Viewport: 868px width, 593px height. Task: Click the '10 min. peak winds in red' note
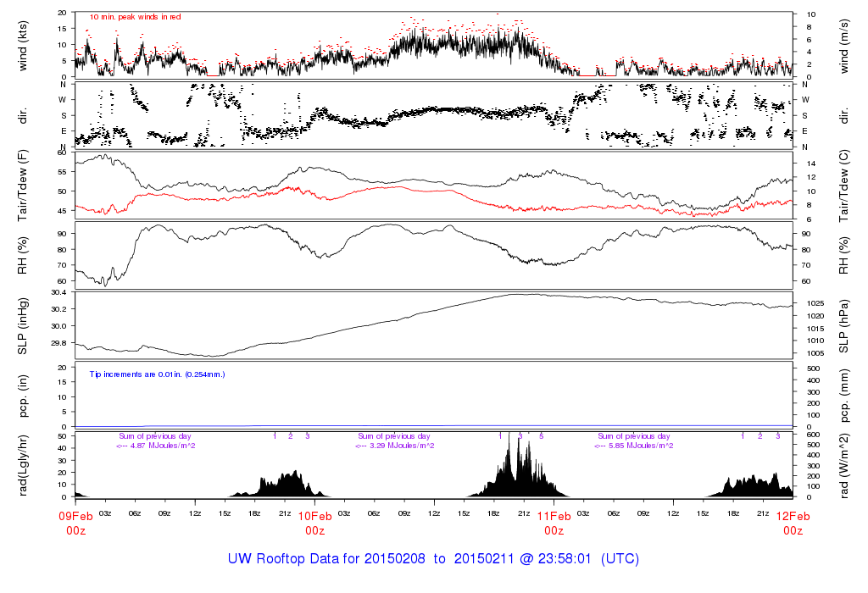tap(136, 17)
